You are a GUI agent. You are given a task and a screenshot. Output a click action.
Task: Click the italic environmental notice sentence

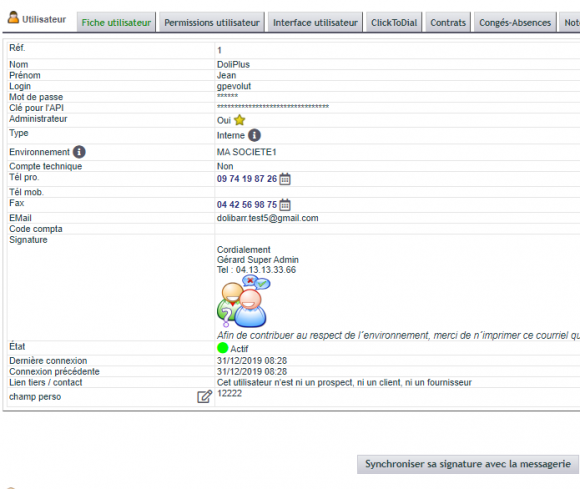pos(398,335)
